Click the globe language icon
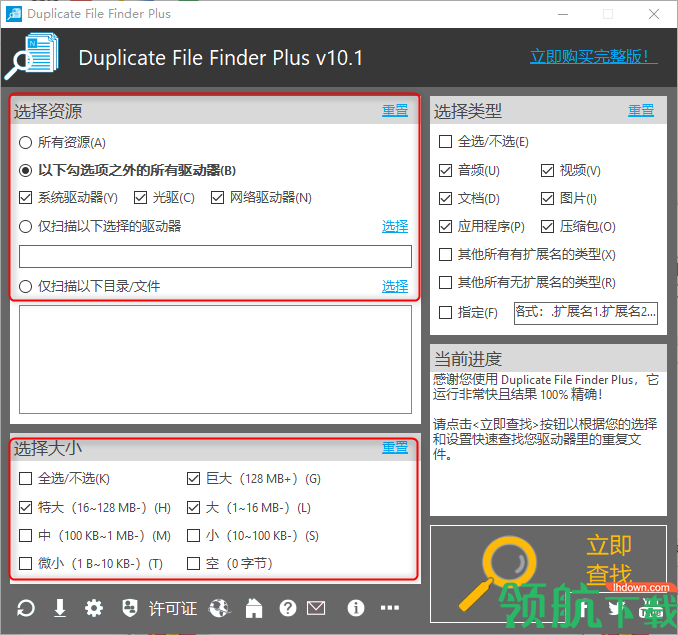This screenshot has width=678, height=635. point(220,609)
